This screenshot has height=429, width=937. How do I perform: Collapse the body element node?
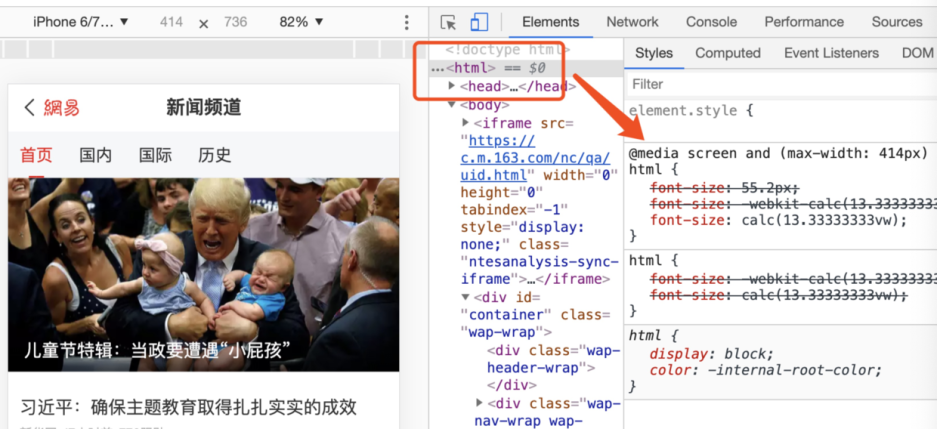tap(452, 105)
